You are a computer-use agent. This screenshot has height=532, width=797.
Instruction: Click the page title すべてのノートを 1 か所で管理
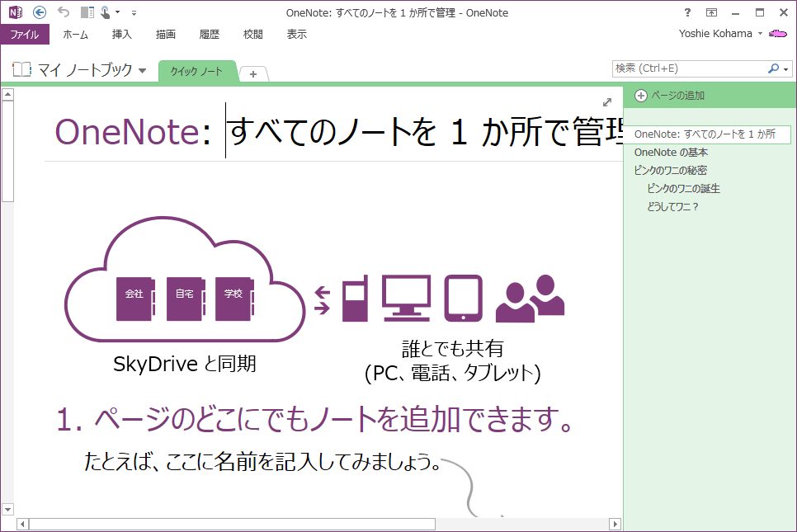coord(425,132)
